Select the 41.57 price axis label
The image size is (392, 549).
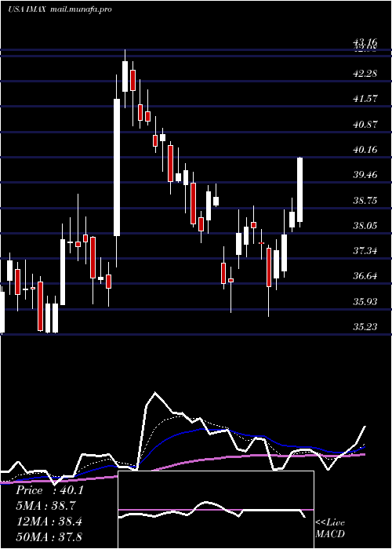coord(365,98)
